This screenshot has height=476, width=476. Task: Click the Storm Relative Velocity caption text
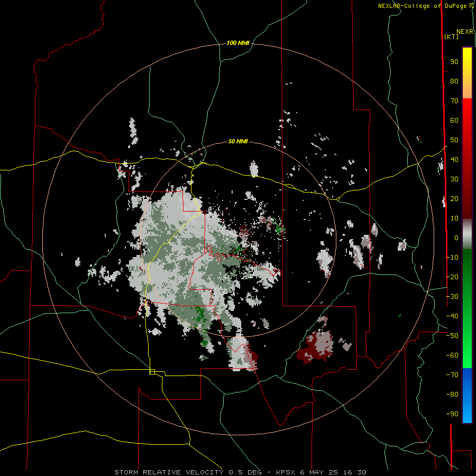click(240, 472)
